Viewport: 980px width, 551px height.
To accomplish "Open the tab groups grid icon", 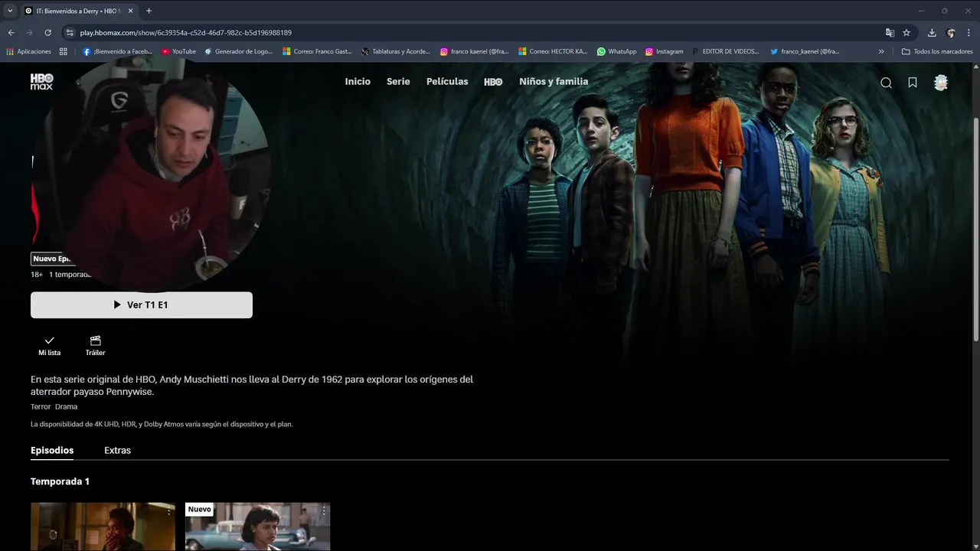I will click(x=64, y=51).
